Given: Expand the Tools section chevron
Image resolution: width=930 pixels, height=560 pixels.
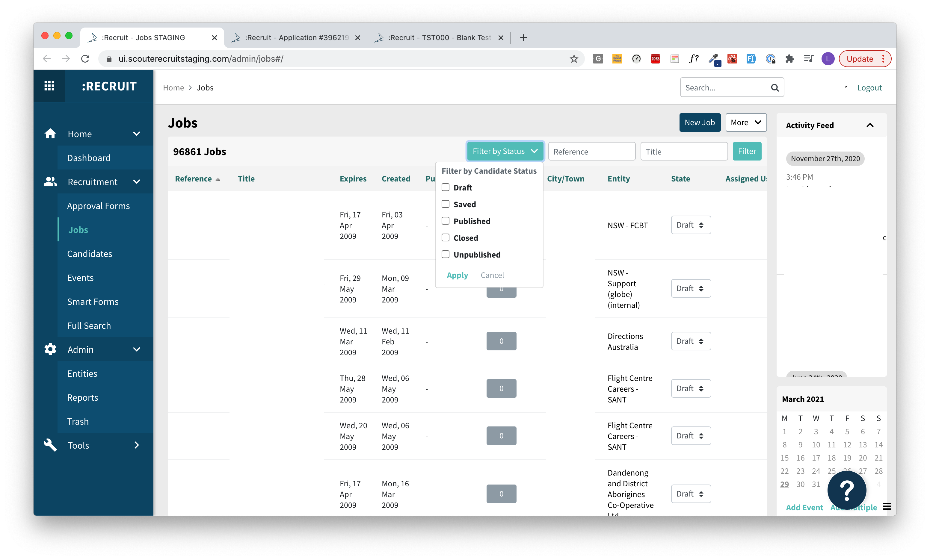Looking at the screenshot, I should coord(137,445).
